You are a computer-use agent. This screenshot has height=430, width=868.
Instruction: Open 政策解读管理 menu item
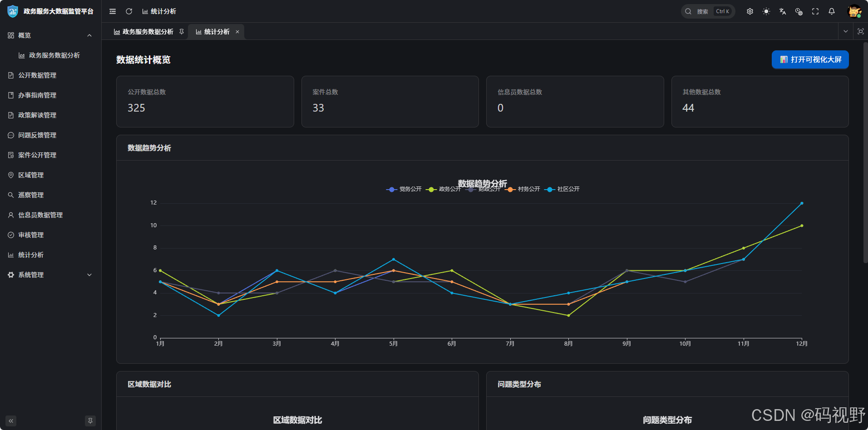[x=50, y=115]
